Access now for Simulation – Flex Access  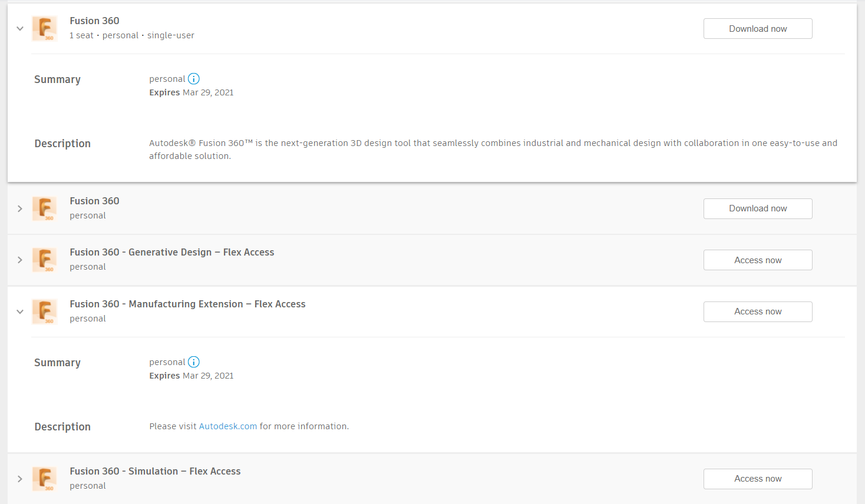click(758, 479)
